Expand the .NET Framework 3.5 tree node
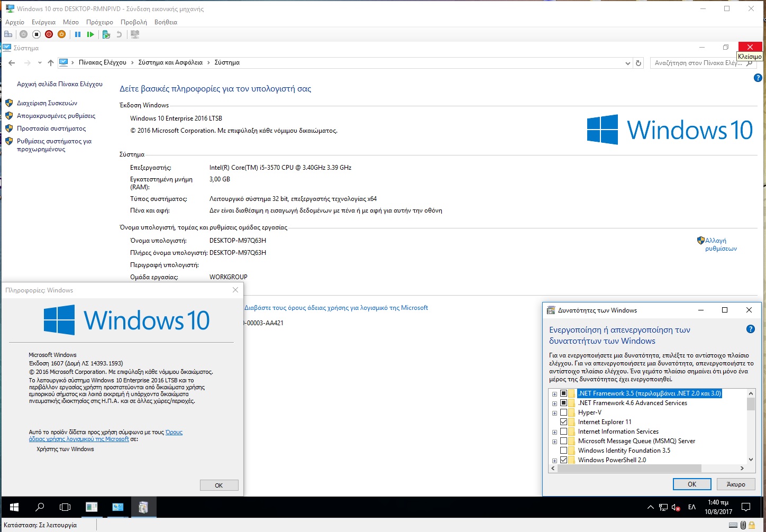The image size is (766, 532). [554, 394]
